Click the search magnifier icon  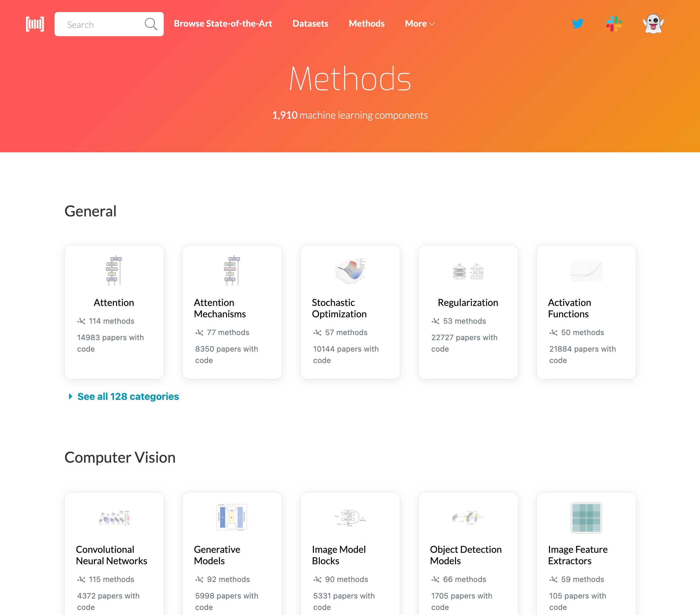click(x=151, y=24)
